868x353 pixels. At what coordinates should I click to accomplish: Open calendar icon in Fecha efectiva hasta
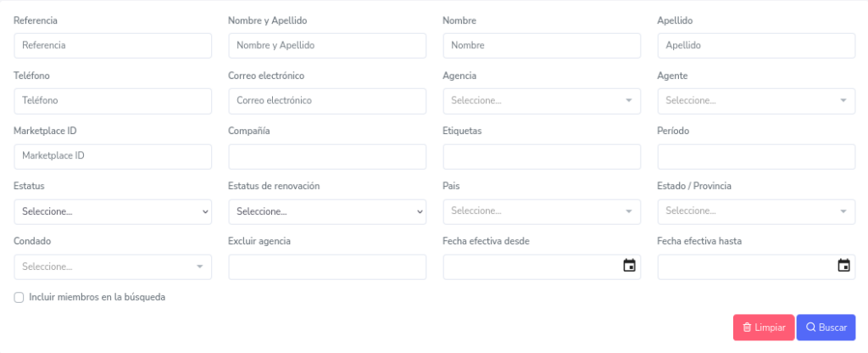tap(843, 266)
